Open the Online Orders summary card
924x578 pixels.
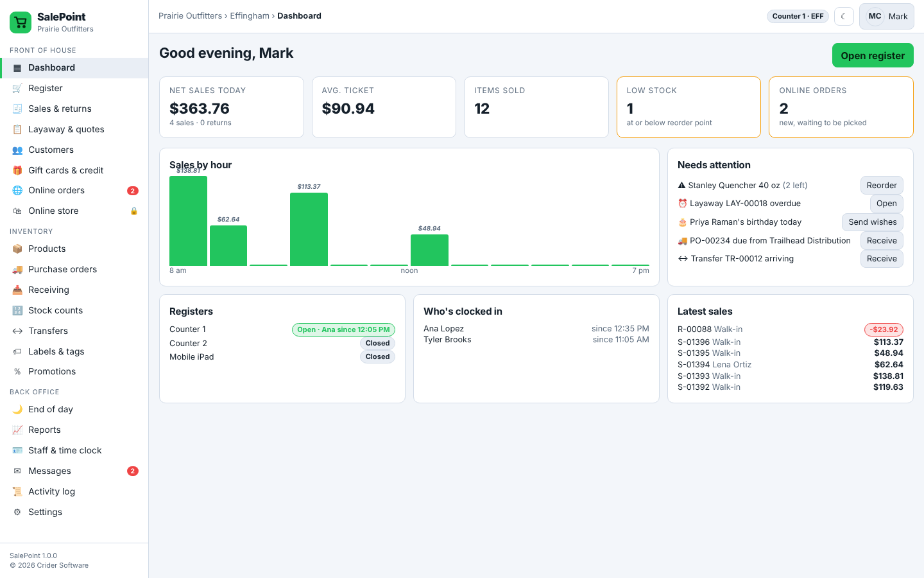pos(841,107)
